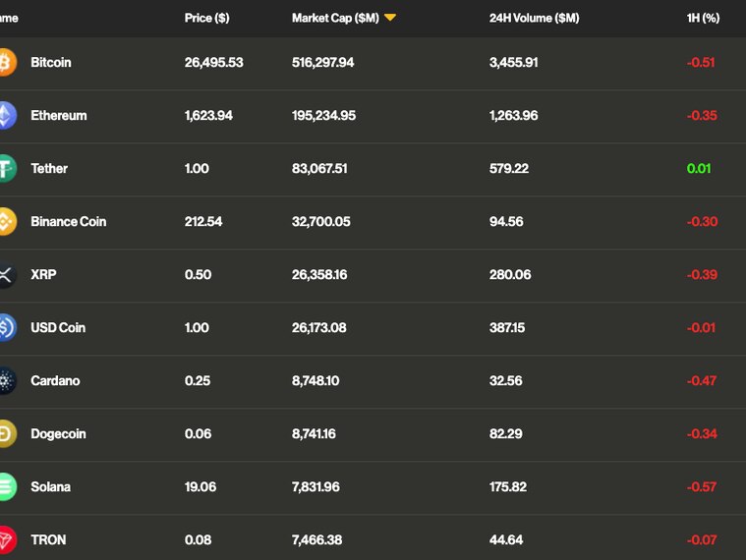Click the USD Coin icon

coord(6,327)
